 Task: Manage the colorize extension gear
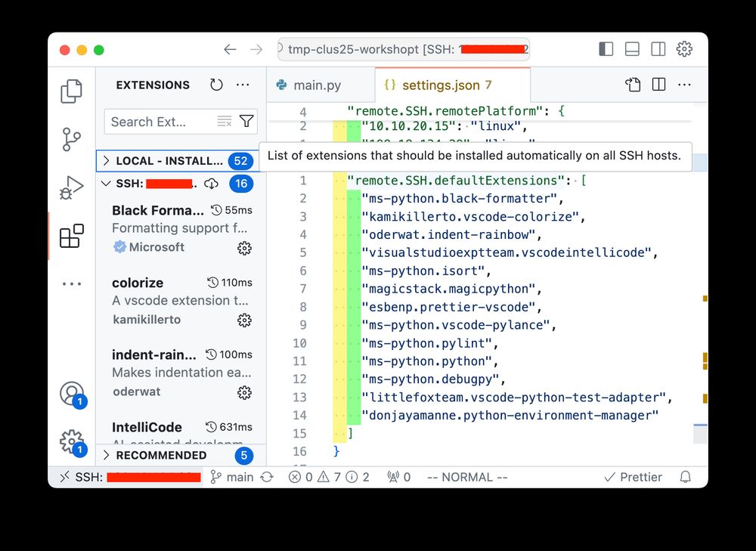point(244,320)
